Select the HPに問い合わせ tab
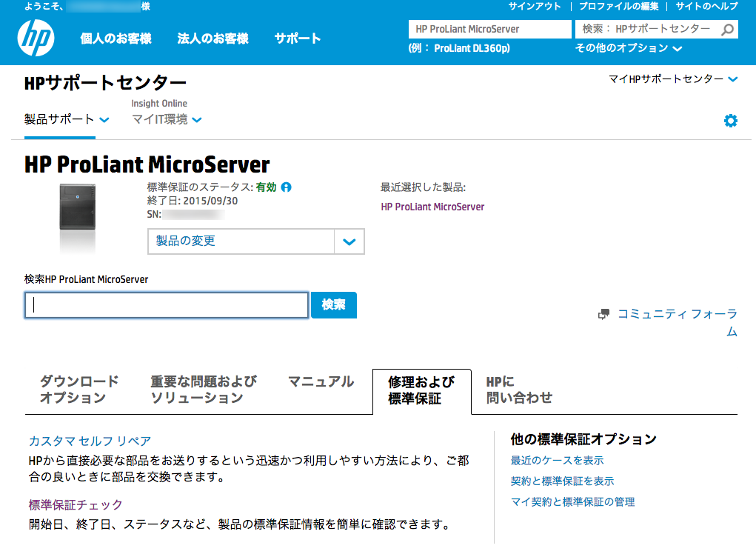The height and width of the screenshot is (554, 756). [x=518, y=390]
